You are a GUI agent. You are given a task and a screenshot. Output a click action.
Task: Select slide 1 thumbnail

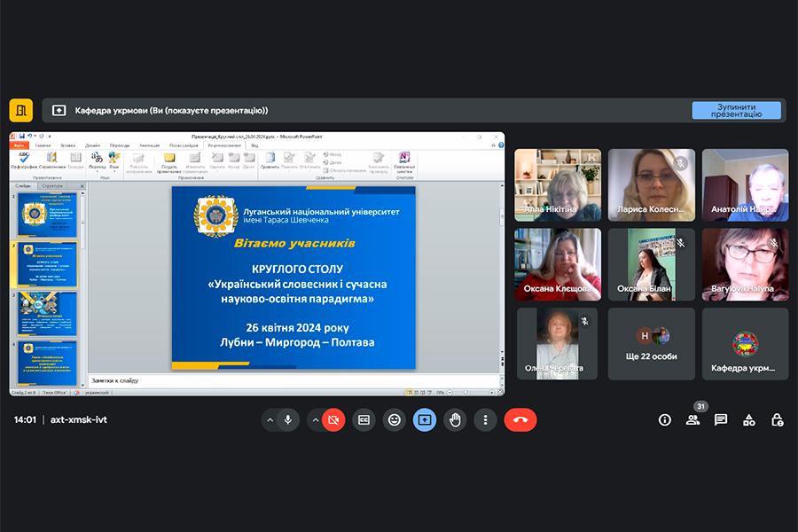47,215
